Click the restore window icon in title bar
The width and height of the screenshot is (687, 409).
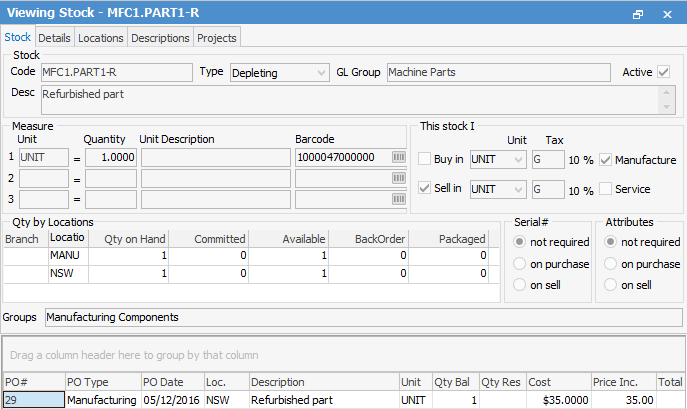pos(638,15)
